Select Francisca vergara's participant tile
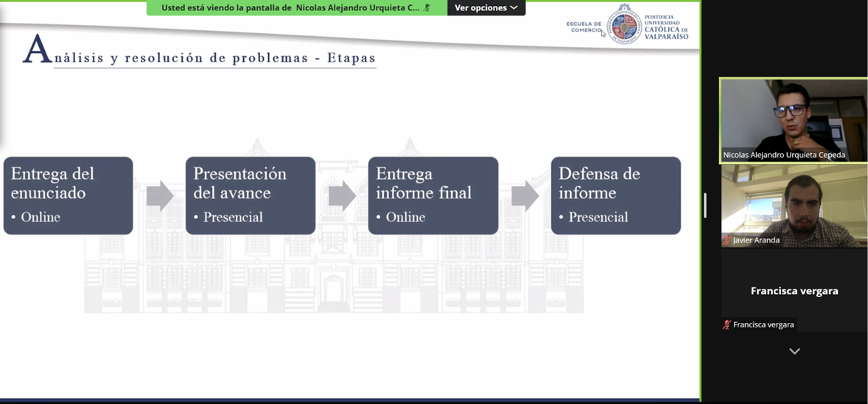Image resolution: width=868 pixels, height=404 pixels. pyautogui.click(x=794, y=290)
